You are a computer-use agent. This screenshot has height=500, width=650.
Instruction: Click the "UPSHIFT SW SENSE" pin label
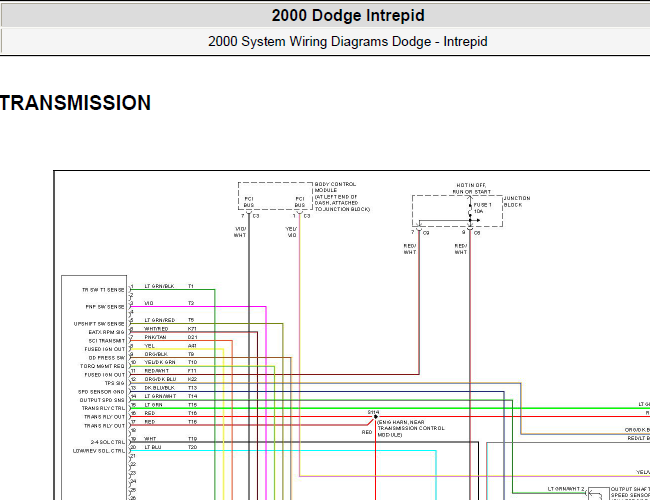[99, 324]
